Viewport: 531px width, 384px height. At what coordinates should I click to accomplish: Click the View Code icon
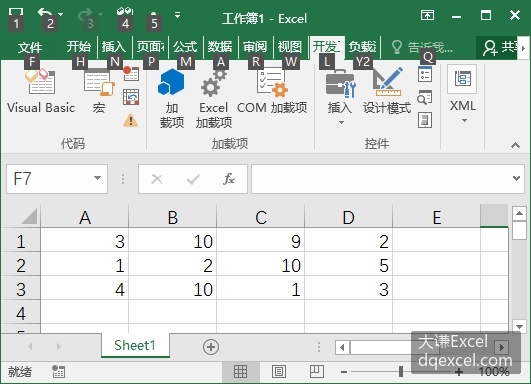pos(425,98)
